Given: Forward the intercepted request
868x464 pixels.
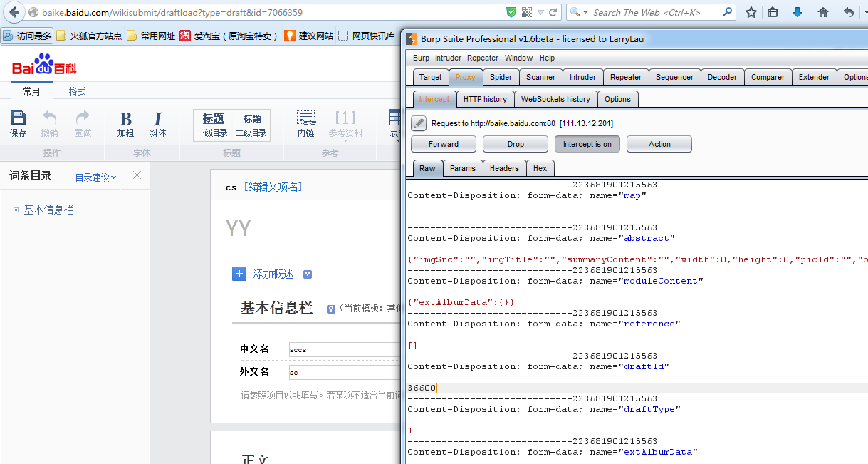Looking at the screenshot, I should 444,144.
